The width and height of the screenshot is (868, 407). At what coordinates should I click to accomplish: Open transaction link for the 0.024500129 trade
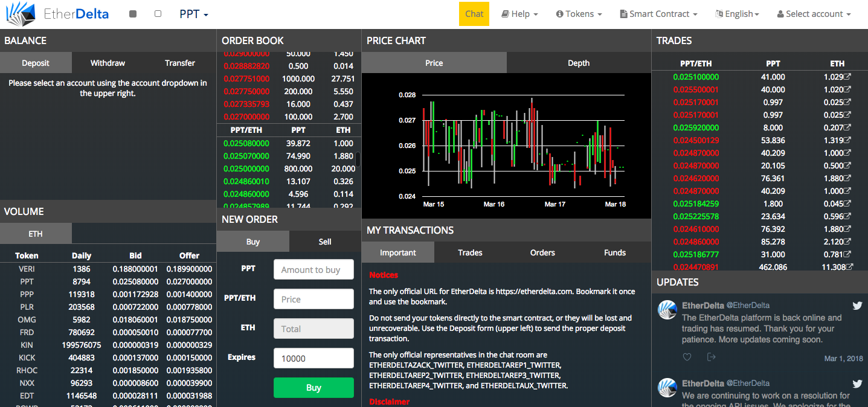[x=847, y=140]
